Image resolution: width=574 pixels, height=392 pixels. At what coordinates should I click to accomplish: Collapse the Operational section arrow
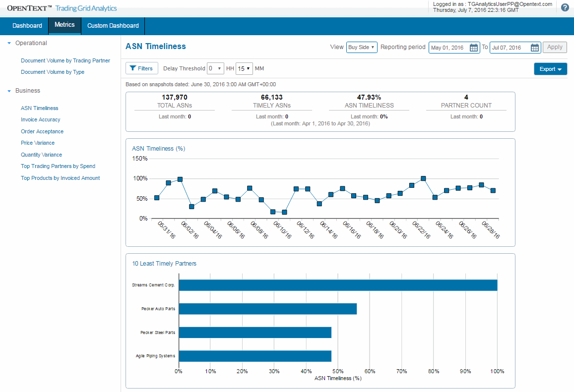click(9, 43)
